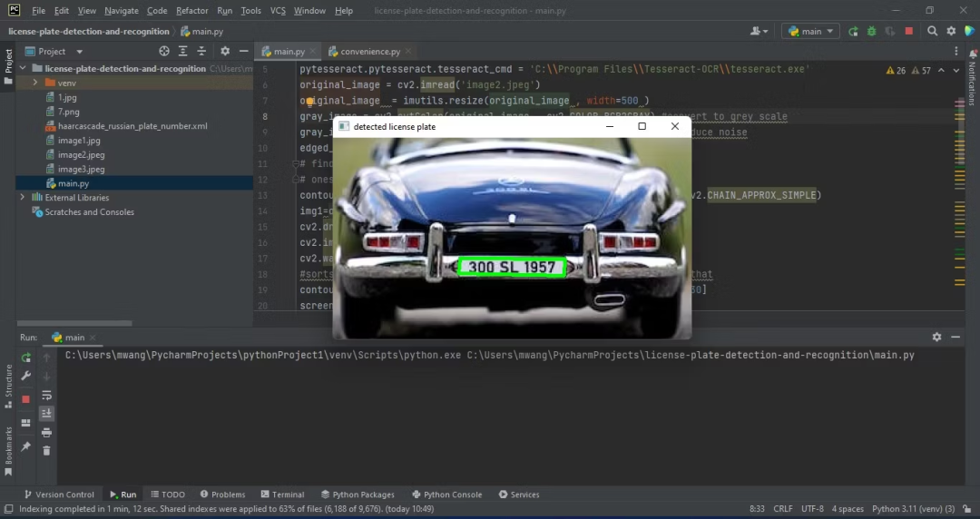Click the lightbulb intention icon on line 7
980x519 pixels.
pos(309,102)
